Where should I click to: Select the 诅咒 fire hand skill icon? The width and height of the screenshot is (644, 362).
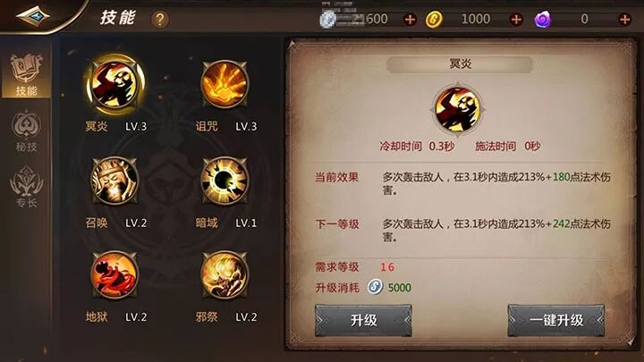[225, 84]
